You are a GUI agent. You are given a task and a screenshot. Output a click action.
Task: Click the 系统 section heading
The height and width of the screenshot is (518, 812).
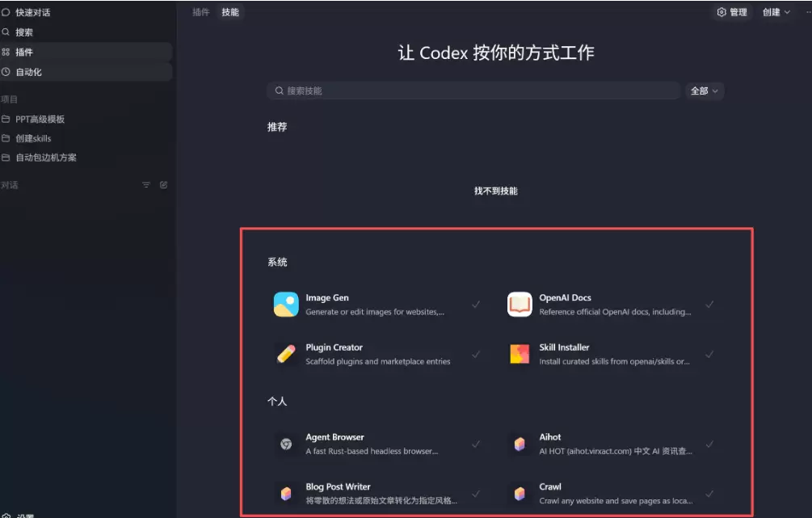[277, 262]
